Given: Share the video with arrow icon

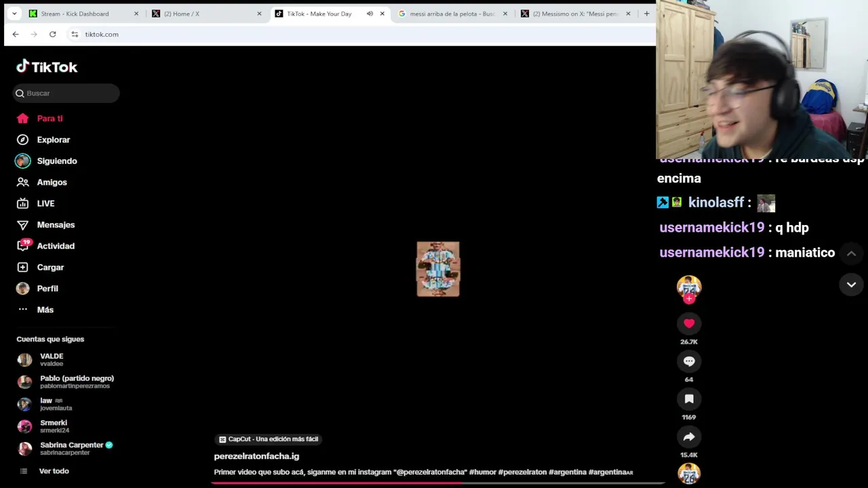Looking at the screenshot, I should tap(689, 437).
